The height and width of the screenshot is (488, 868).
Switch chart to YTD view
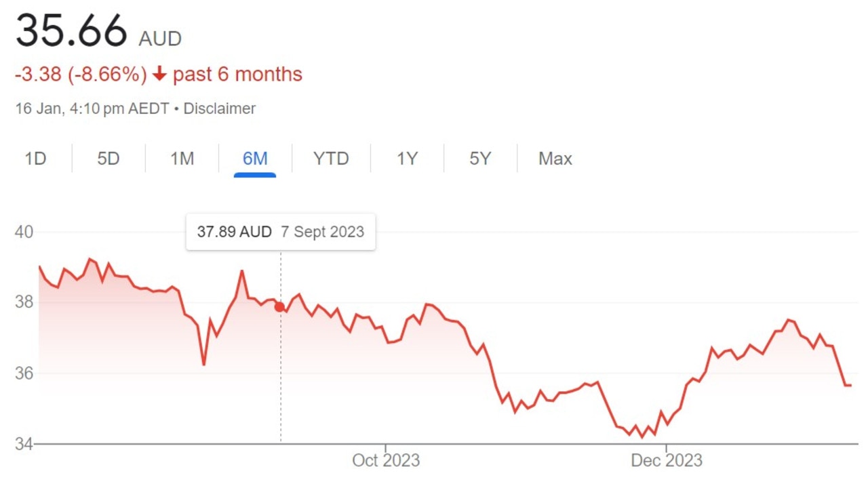tap(331, 159)
